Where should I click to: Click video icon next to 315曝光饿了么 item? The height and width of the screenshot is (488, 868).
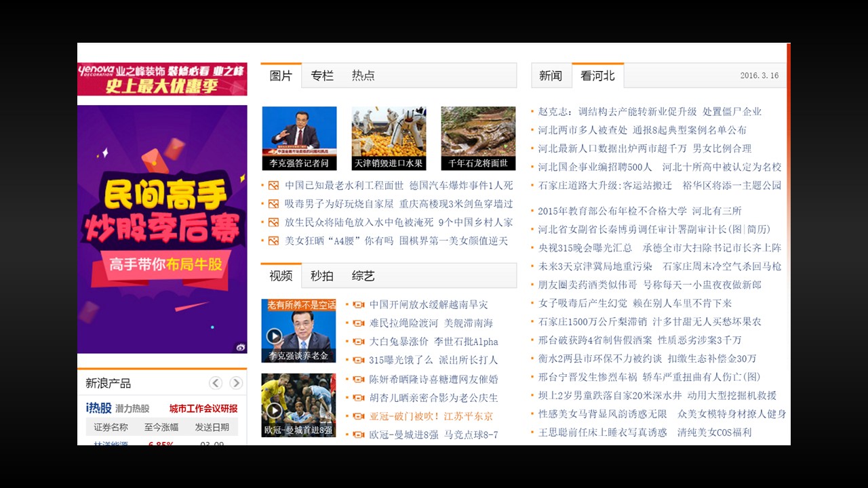tap(359, 361)
